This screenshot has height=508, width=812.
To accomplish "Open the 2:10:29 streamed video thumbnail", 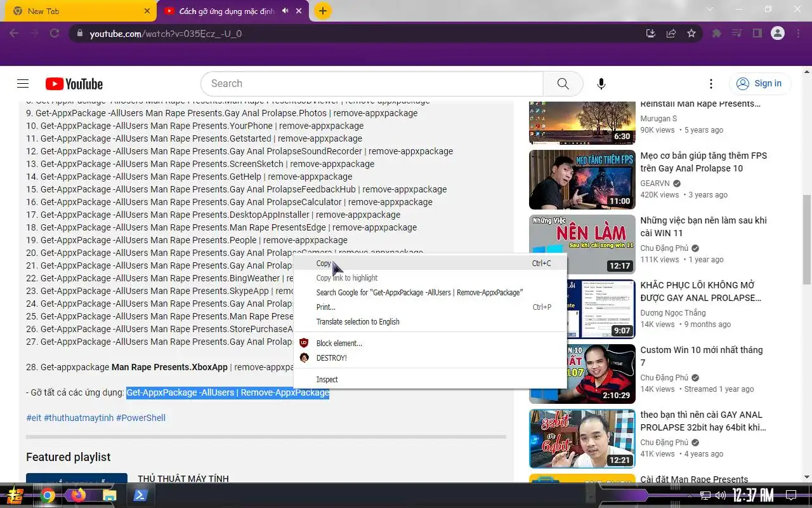I will pyautogui.click(x=582, y=374).
